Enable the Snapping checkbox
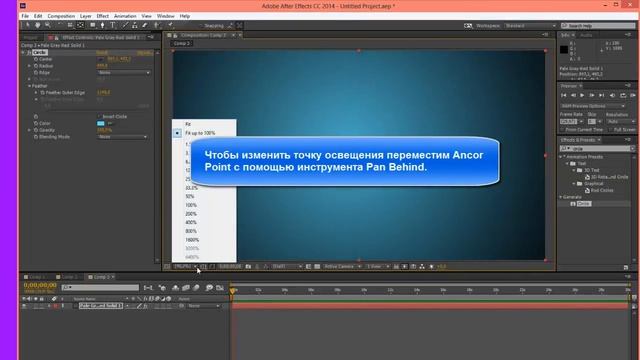 (201, 26)
